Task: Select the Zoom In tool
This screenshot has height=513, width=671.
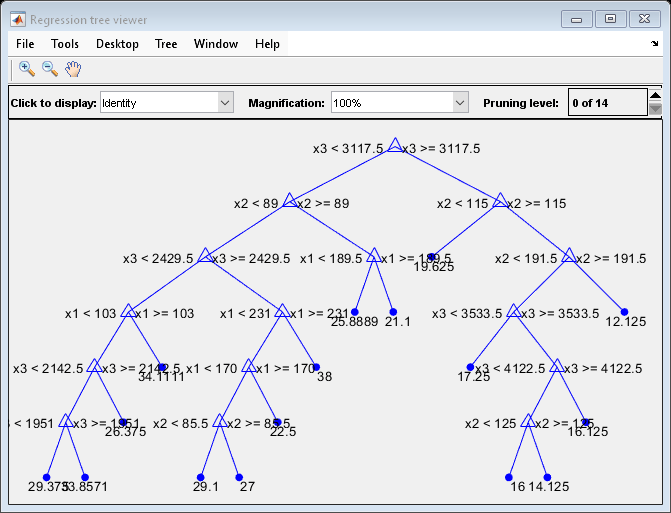Action: coord(27,69)
